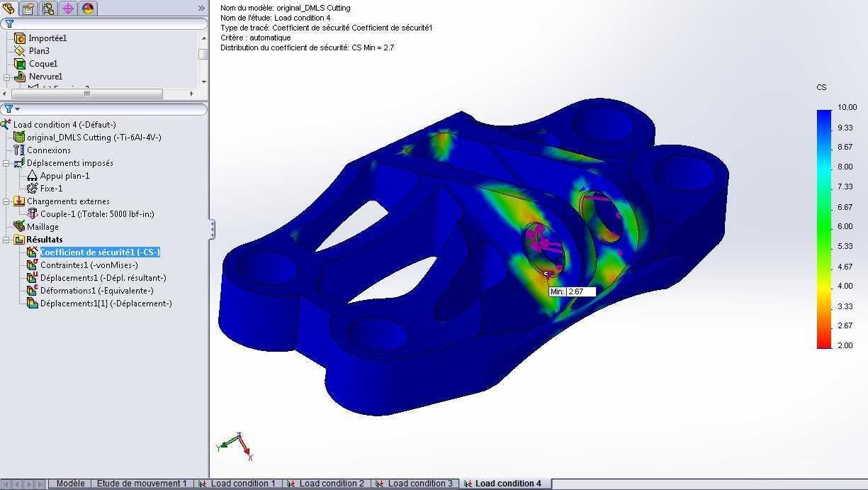Open the DisplayManager color ball tab
This screenshot has width=868, height=490.
pos(88,9)
